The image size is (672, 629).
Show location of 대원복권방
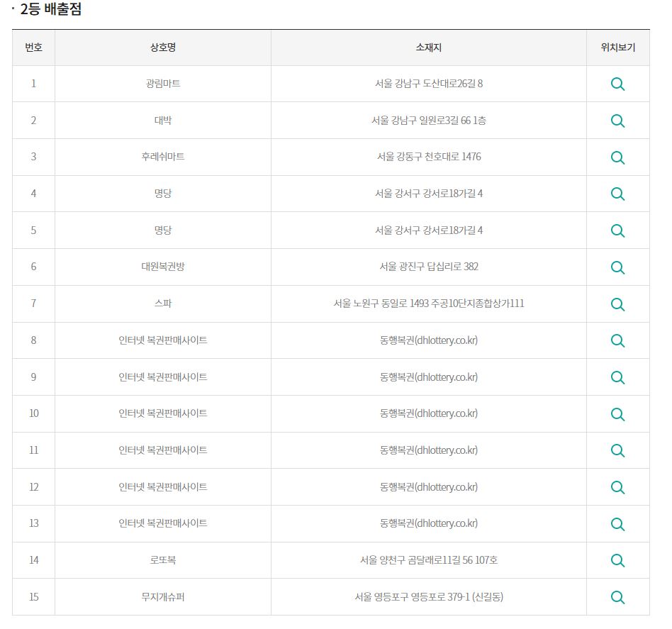click(617, 267)
